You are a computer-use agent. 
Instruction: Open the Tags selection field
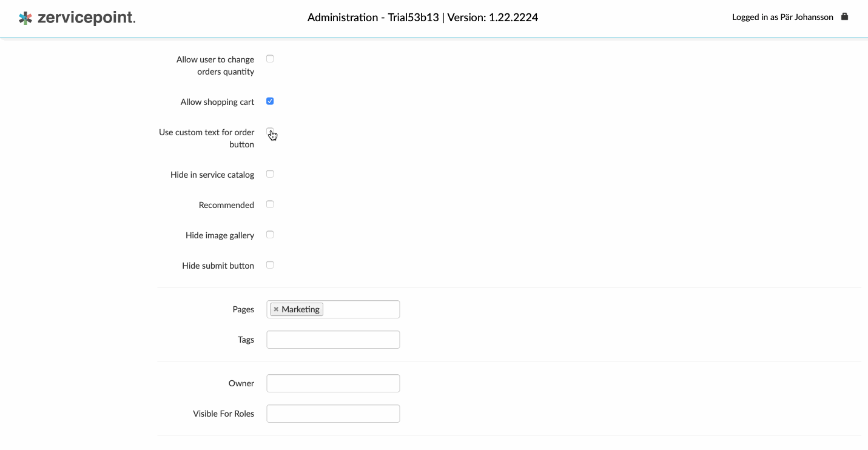tap(333, 340)
